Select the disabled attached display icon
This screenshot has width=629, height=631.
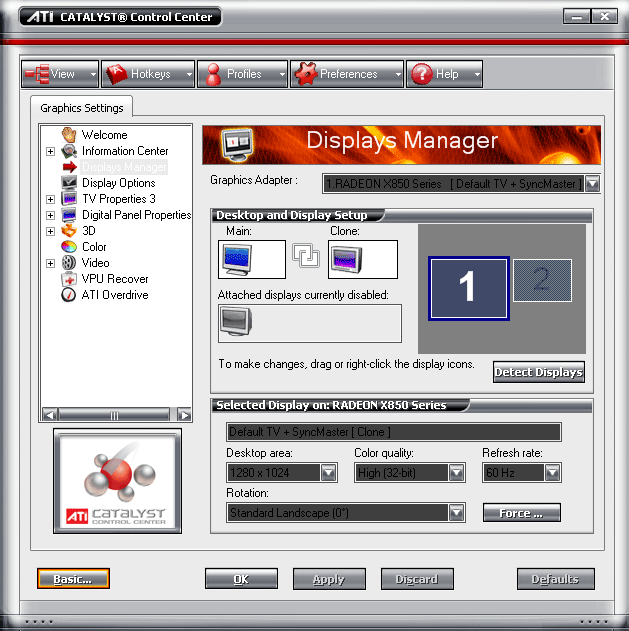pyautogui.click(x=236, y=322)
